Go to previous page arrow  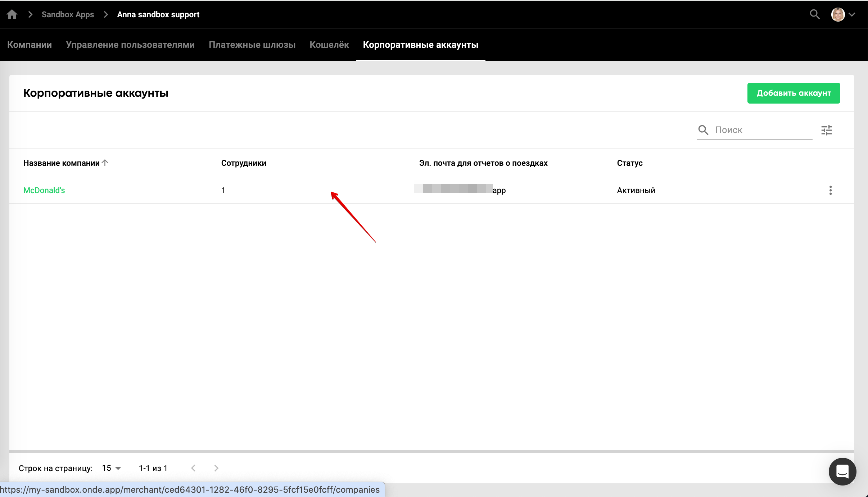[x=193, y=468]
